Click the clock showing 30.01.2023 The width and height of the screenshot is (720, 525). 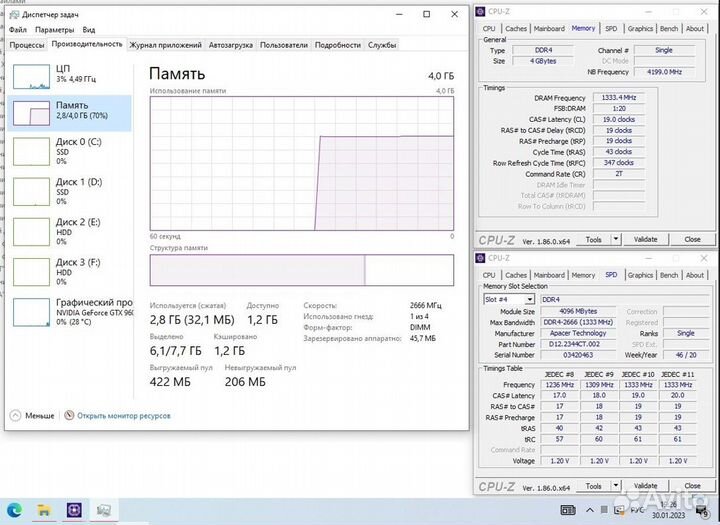(x=668, y=510)
